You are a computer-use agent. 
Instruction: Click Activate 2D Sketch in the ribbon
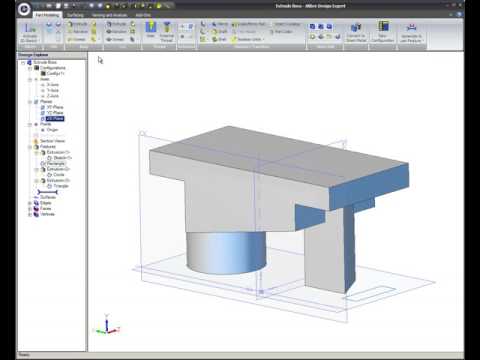point(30,33)
